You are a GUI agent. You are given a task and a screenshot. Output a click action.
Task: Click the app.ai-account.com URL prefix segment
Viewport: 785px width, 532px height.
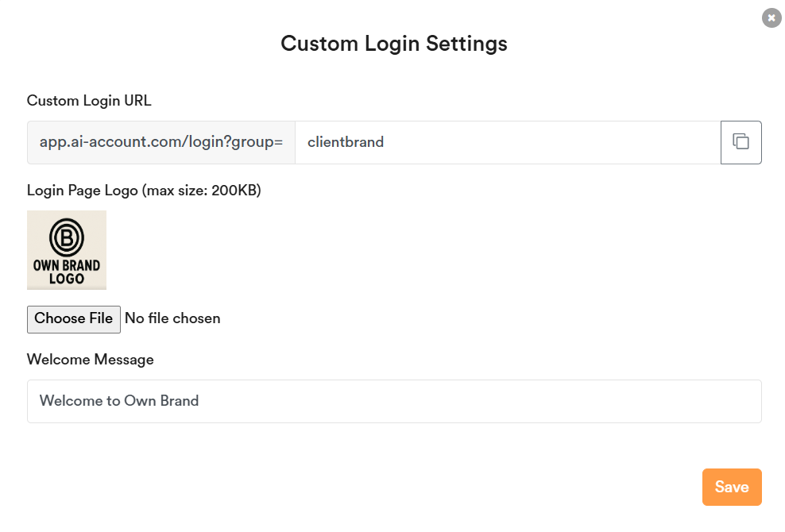tap(160, 142)
